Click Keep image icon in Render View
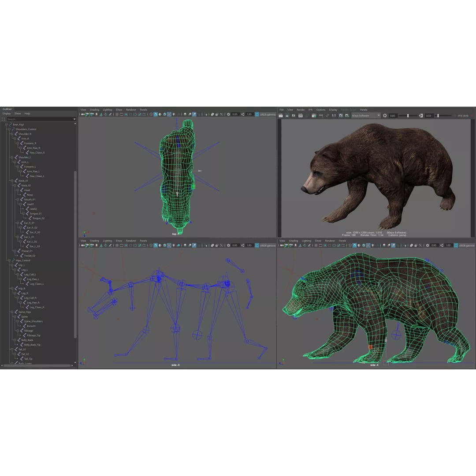476x476 pixels. 341,115
